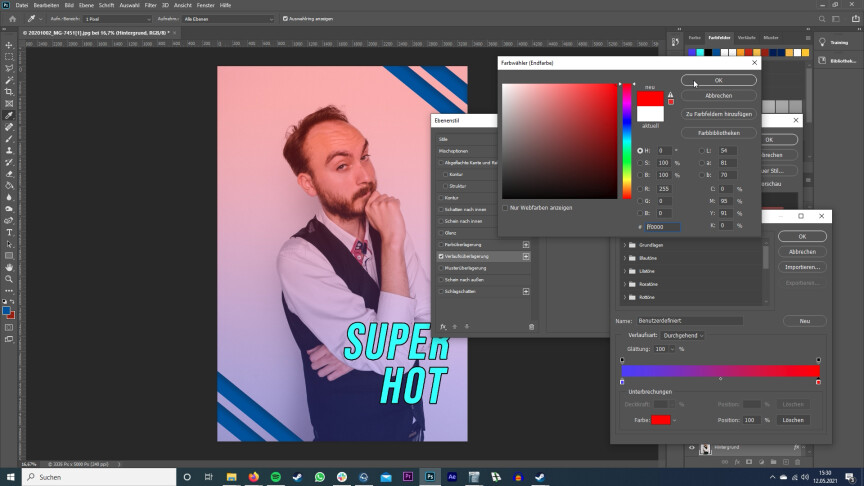Click the red Farbe swatch under Unterbrechungen

661,420
